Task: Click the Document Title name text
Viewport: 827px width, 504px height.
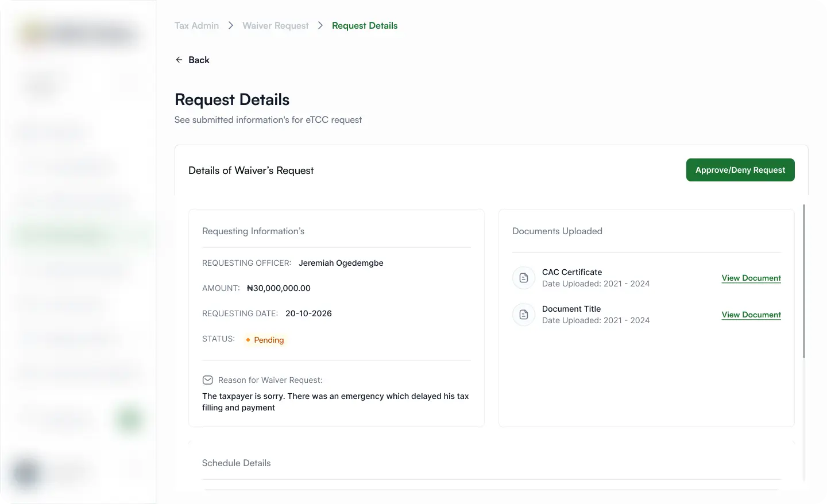Action: (571, 309)
